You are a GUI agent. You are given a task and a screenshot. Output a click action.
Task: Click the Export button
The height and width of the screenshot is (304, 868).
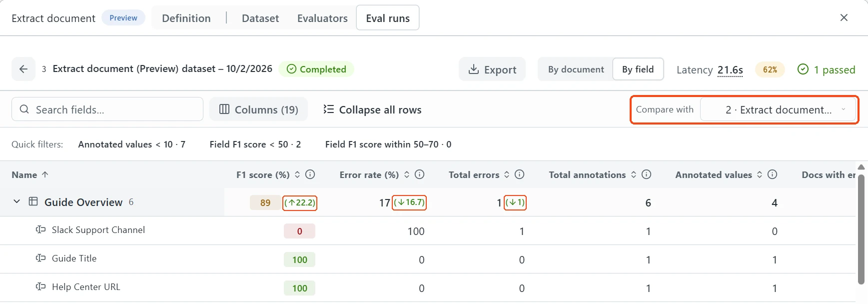pyautogui.click(x=492, y=69)
